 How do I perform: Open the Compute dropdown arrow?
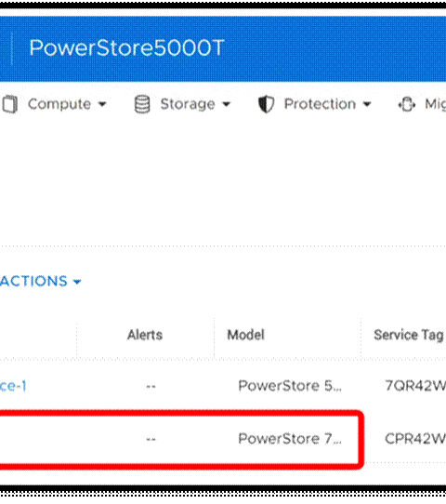pos(102,104)
